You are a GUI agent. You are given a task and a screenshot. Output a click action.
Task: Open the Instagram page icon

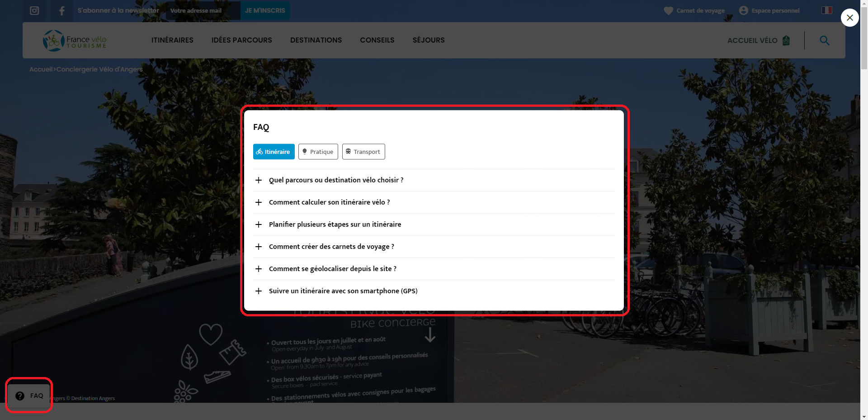pos(34,10)
